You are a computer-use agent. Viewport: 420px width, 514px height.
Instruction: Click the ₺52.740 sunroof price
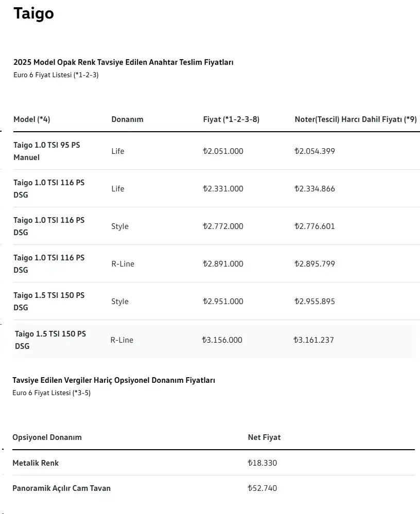click(262, 488)
